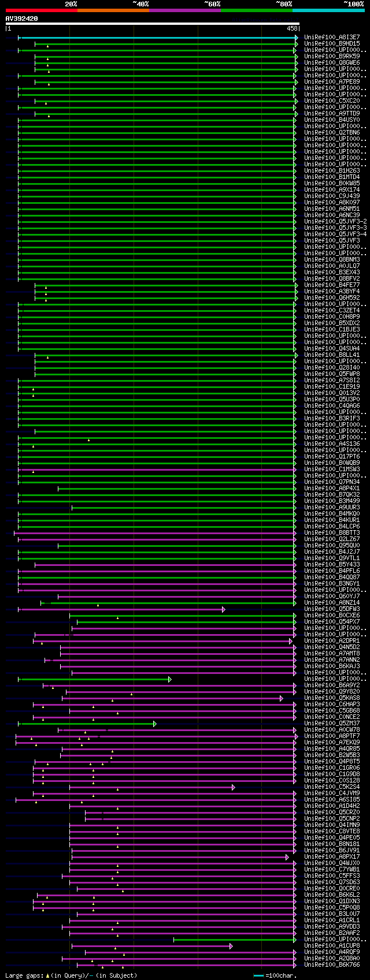Select the UniRef100_B8BTT3 label
Viewport: 370px width, 980px height.
332,532
